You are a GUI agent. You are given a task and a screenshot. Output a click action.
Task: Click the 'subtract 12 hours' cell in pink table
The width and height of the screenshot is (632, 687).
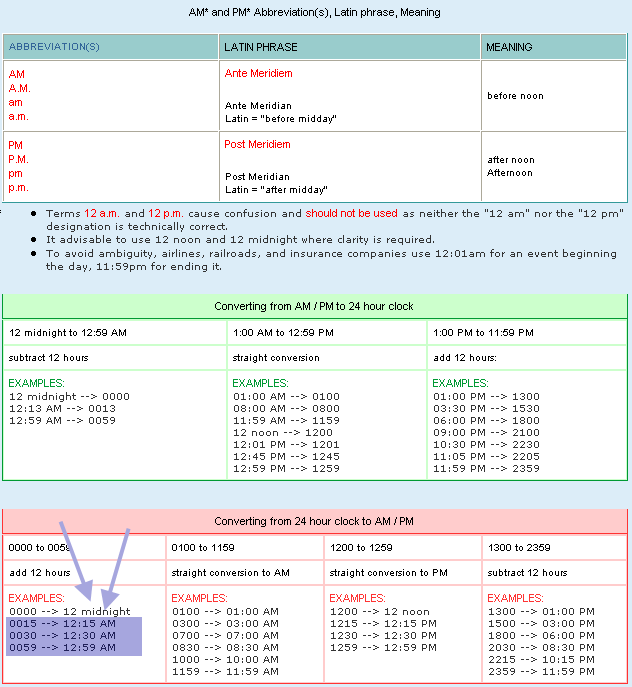(x=554, y=573)
